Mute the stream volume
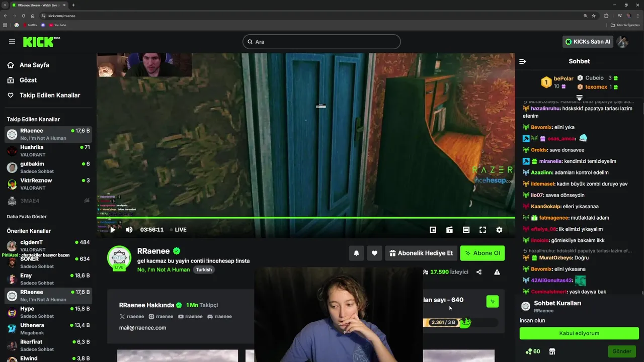This screenshot has width=644, height=362. click(x=129, y=230)
